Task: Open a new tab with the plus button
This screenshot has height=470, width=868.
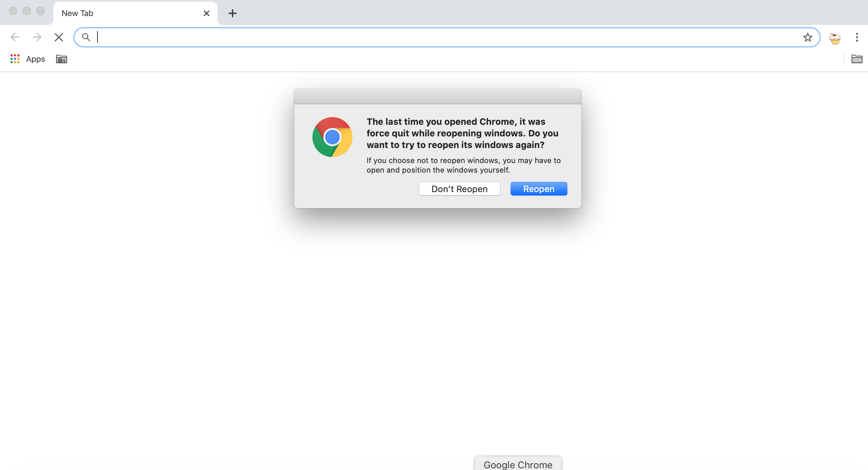Action: (233, 13)
